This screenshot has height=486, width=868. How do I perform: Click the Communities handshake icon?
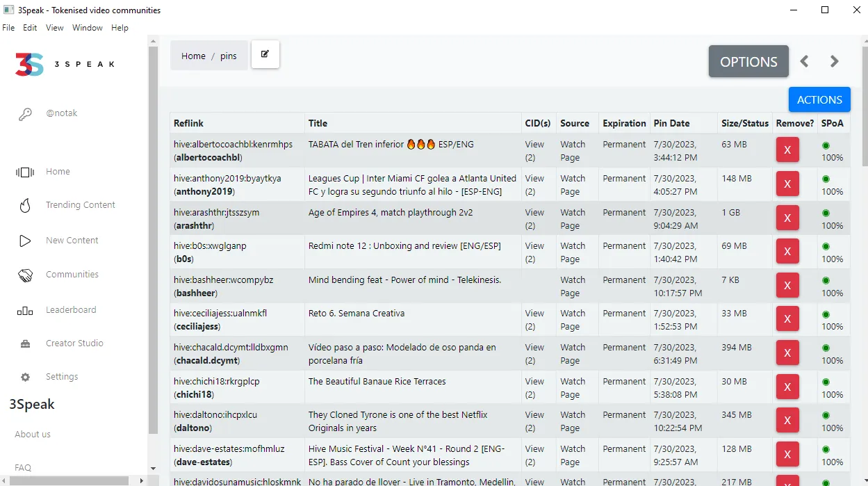click(25, 275)
